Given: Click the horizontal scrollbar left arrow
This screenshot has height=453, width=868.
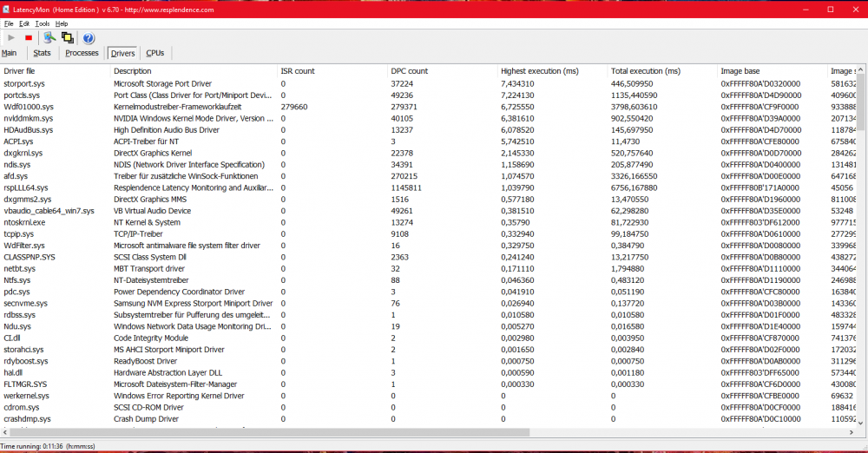Looking at the screenshot, I should click(x=5, y=432).
